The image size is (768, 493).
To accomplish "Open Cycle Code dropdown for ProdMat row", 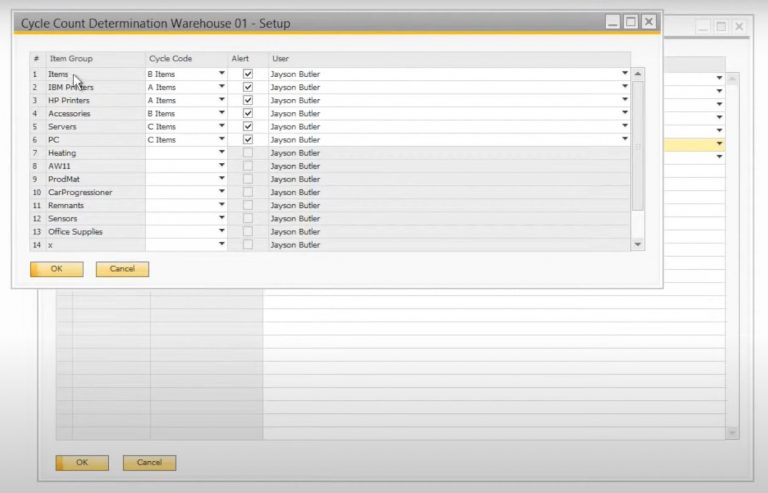I will (221, 179).
